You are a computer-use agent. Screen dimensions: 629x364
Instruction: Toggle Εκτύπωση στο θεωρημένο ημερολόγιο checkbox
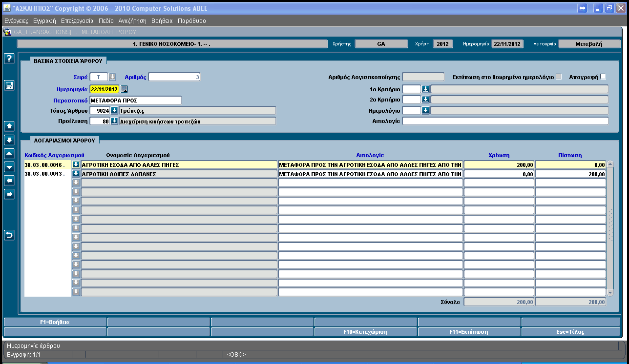tap(559, 77)
